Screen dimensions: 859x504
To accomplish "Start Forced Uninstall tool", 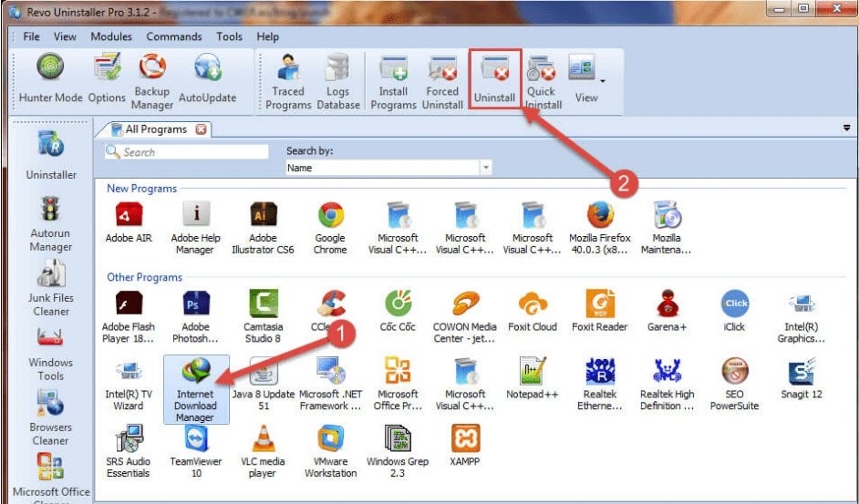I will 442,81.
